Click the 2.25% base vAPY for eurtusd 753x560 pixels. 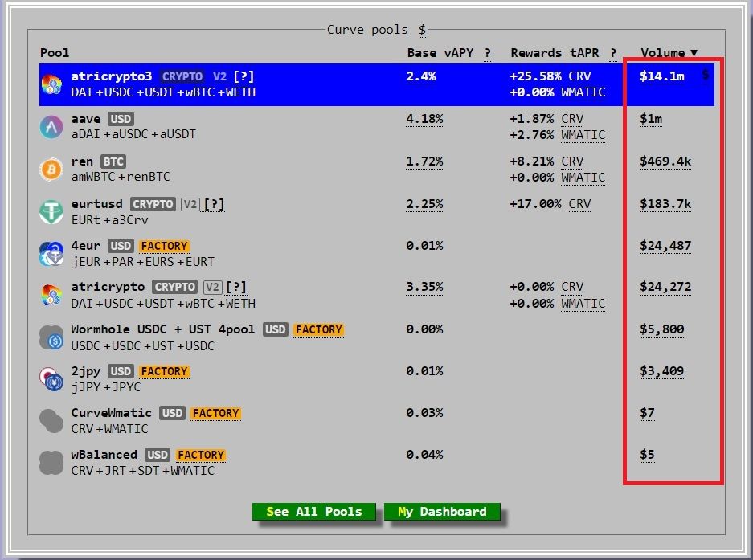(x=424, y=204)
